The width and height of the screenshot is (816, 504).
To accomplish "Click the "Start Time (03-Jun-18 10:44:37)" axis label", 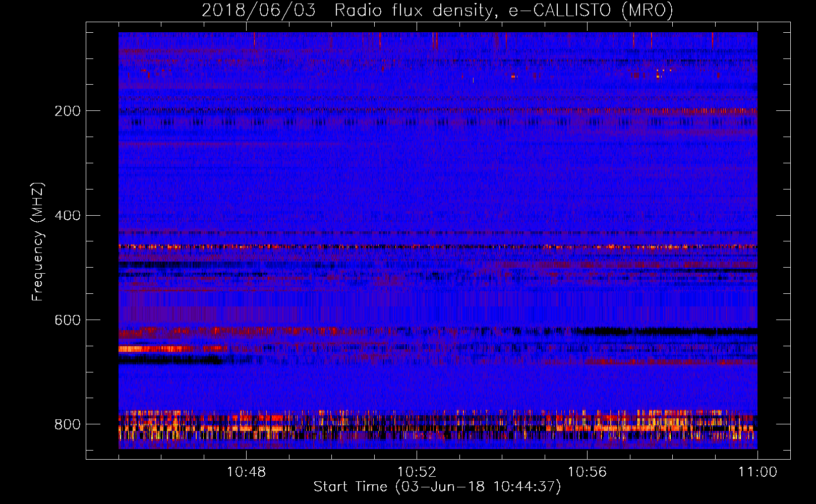I will pyautogui.click(x=437, y=487).
